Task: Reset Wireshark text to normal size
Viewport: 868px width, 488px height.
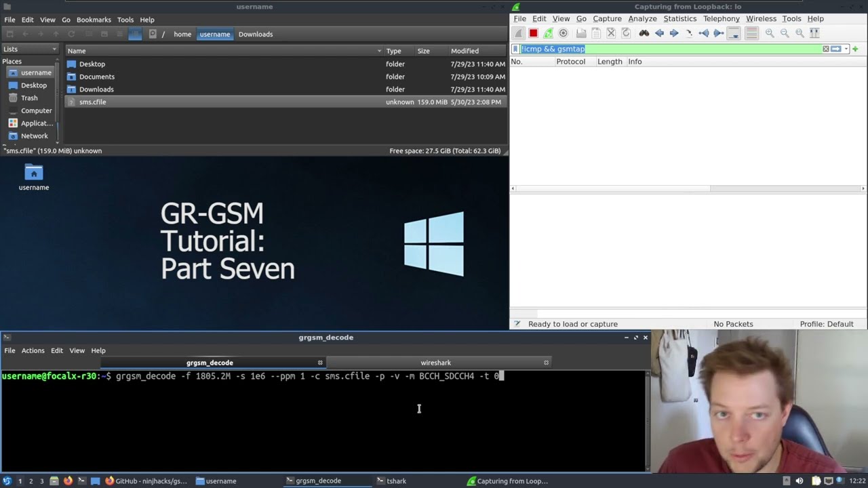Action: tap(800, 33)
